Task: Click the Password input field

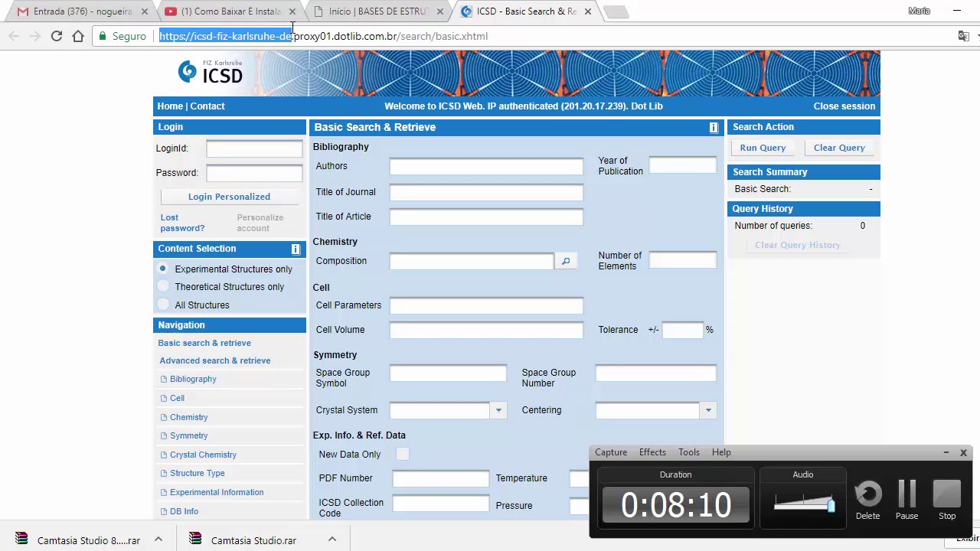Action: point(254,173)
